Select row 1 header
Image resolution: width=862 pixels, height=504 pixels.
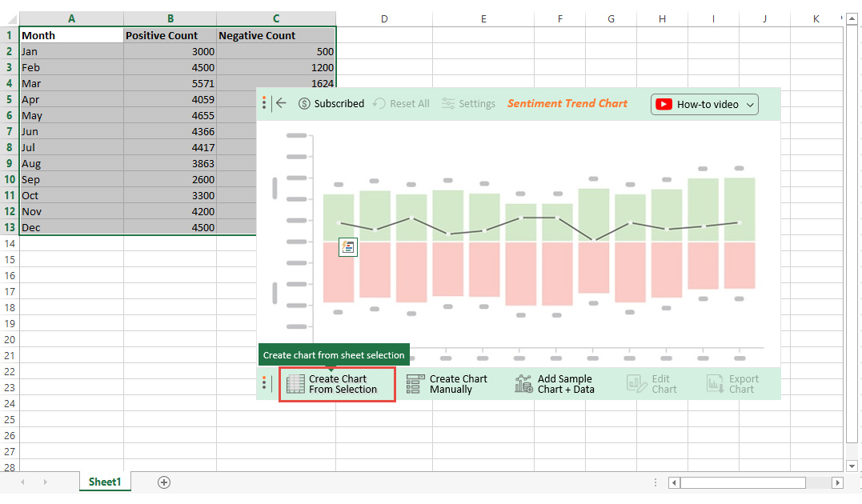pos(10,35)
